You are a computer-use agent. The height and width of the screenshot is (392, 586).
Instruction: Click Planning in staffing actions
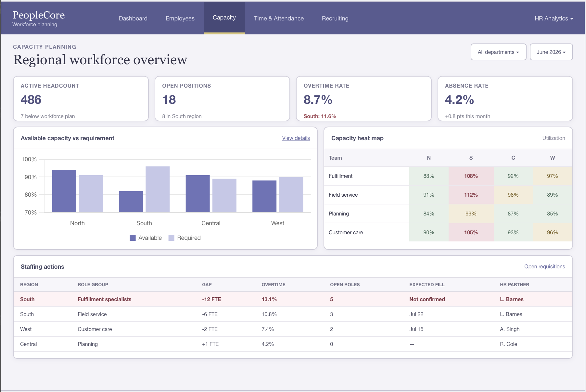[x=87, y=344]
